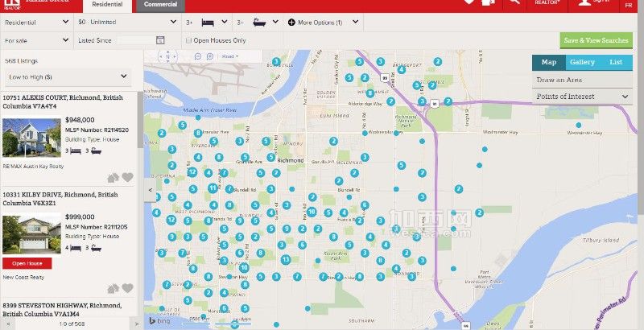644x330 pixels.
Task: Open the 8399 STEVESTON HIGHWAY listing title
Action: click(62, 310)
